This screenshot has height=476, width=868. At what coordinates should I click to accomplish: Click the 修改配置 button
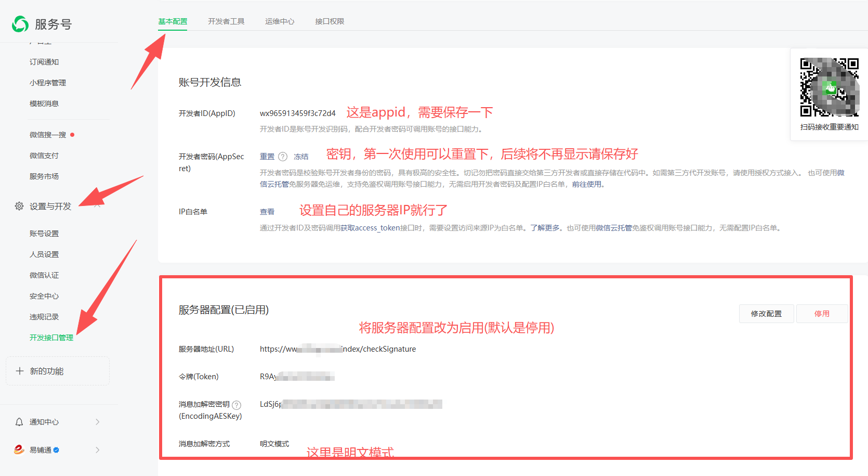pos(766,314)
